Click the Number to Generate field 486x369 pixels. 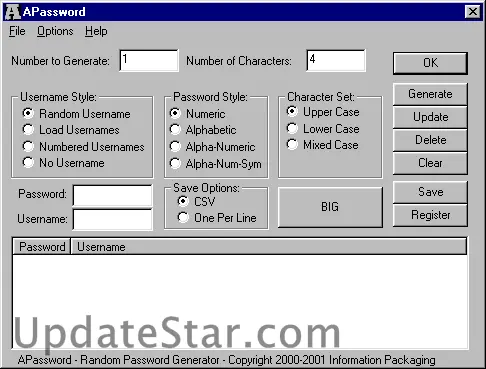tap(149, 60)
